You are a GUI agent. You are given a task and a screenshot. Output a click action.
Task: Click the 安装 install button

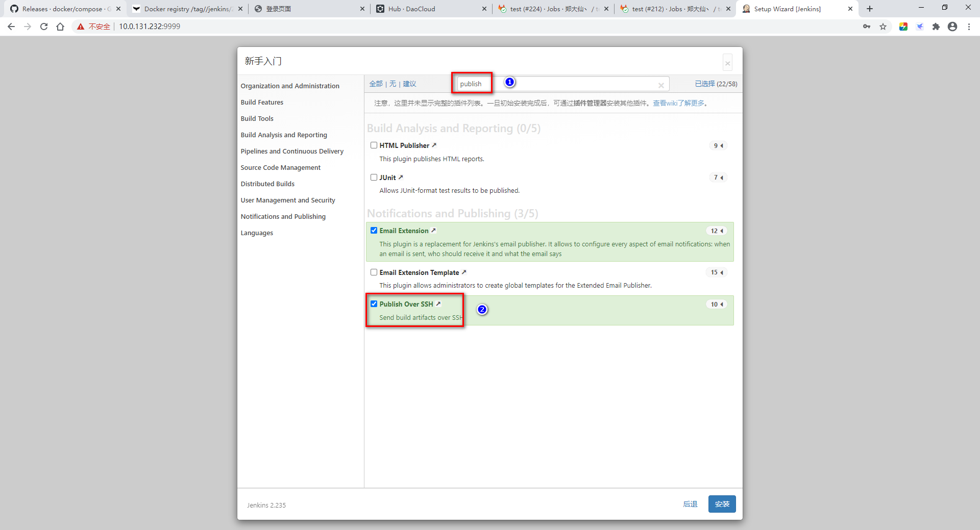[722, 504]
